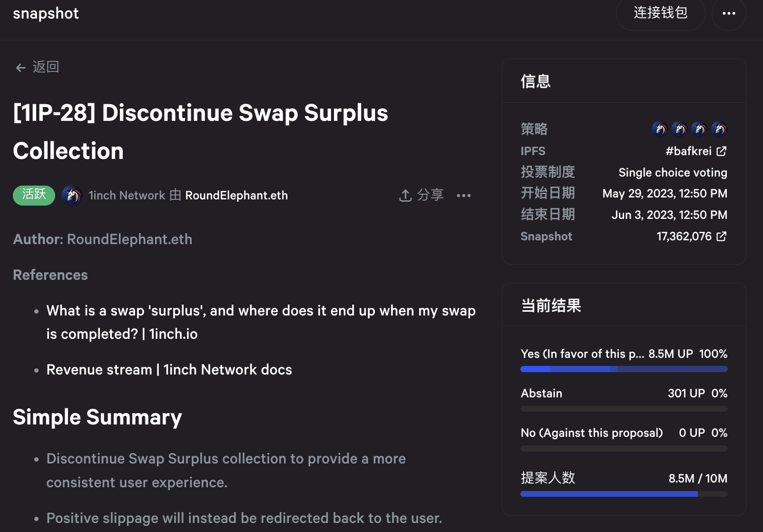This screenshot has width=763, height=532.
Task: Click the share upload icon
Action: tap(405, 196)
